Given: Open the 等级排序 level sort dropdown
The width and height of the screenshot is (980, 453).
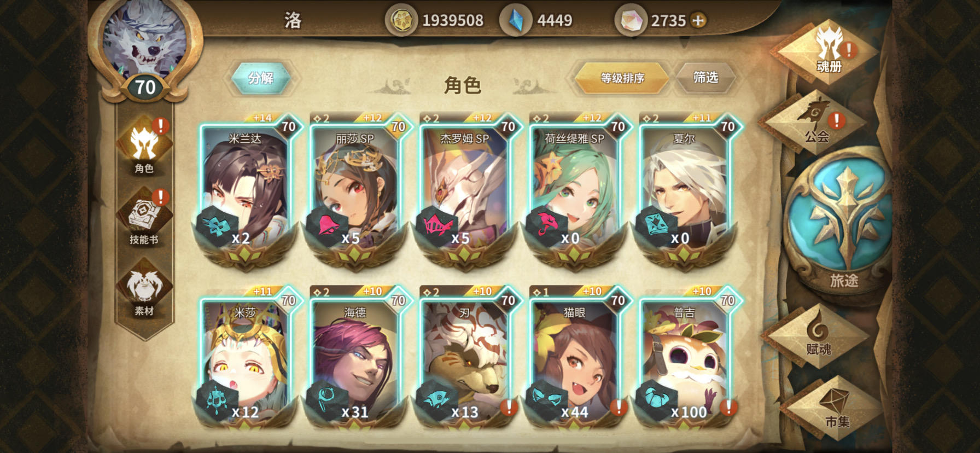Looking at the screenshot, I should point(622,78).
